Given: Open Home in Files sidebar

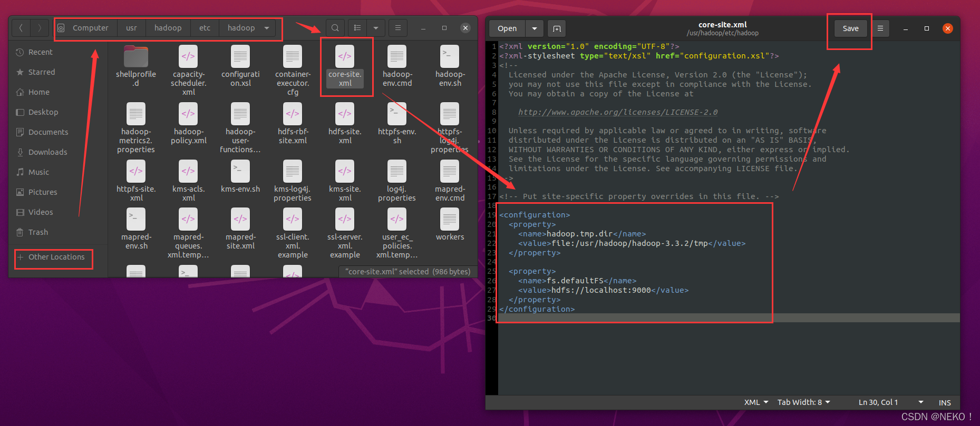Looking at the screenshot, I should tap(57, 92).
